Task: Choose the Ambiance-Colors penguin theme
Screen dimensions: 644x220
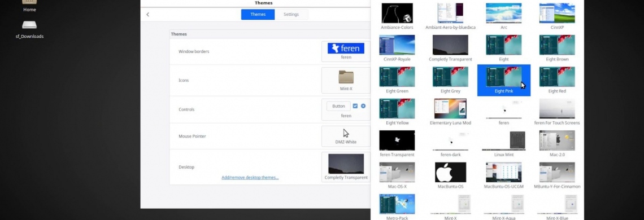Action: [x=397, y=16]
